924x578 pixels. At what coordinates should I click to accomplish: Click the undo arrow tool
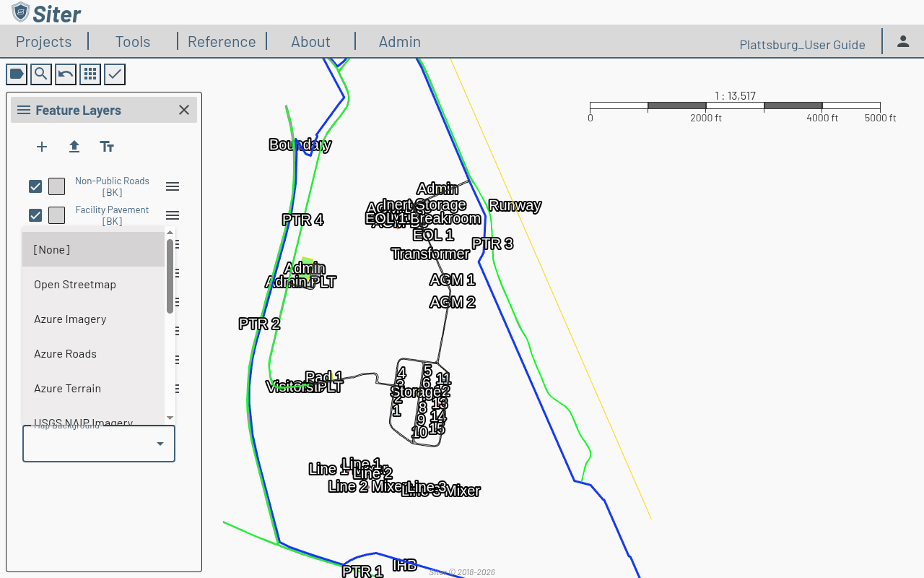[66, 74]
